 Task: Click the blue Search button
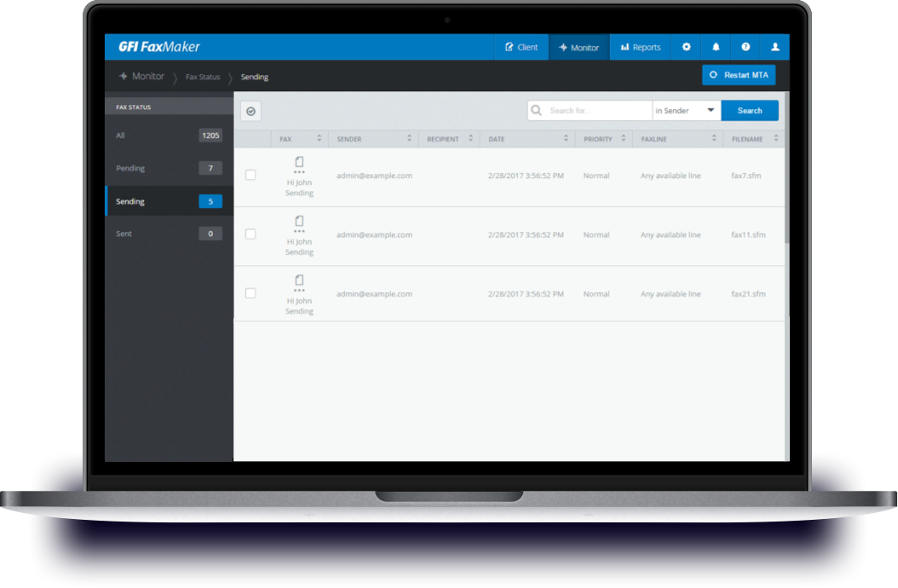coord(750,111)
